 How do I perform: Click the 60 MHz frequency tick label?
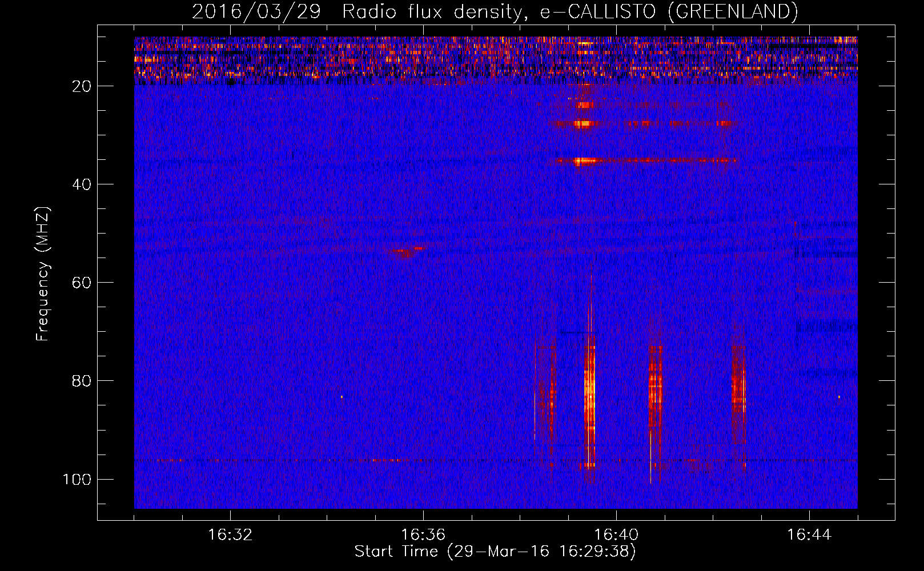pyautogui.click(x=82, y=283)
